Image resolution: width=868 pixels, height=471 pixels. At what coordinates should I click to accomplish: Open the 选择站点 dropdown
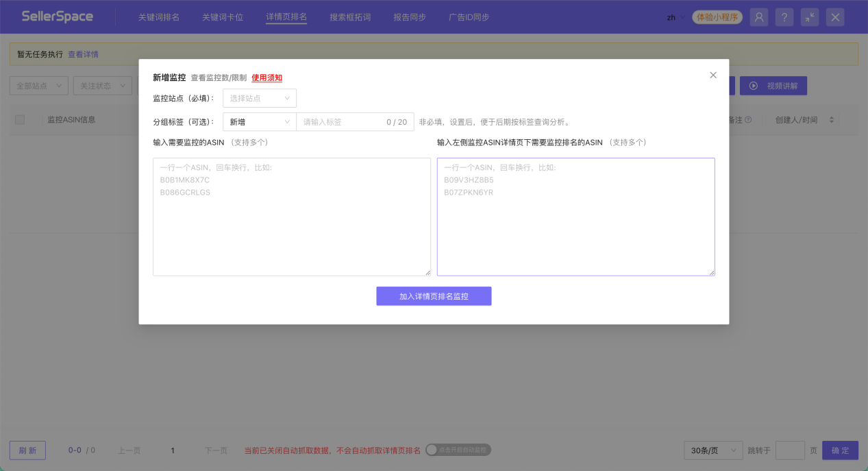(259, 97)
